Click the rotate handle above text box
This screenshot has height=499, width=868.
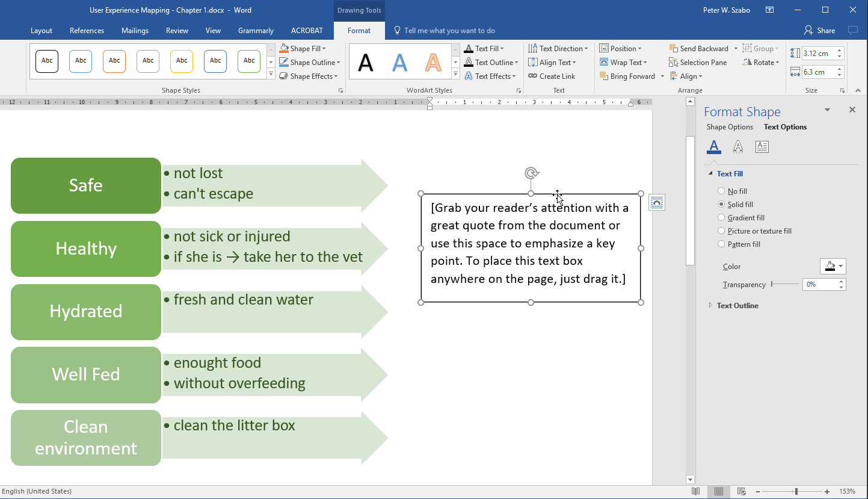pyautogui.click(x=531, y=173)
